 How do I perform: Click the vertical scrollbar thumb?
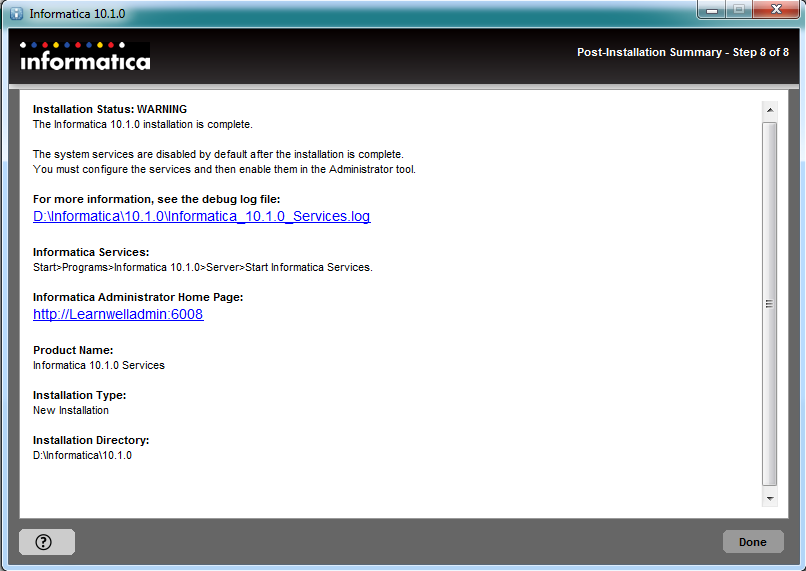pyautogui.click(x=770, y=304)
